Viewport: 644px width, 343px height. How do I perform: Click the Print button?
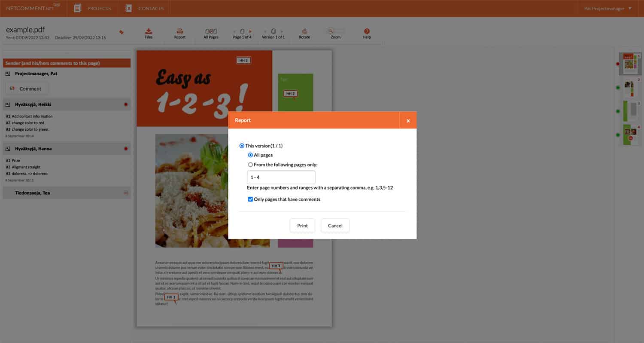point(302,226)
